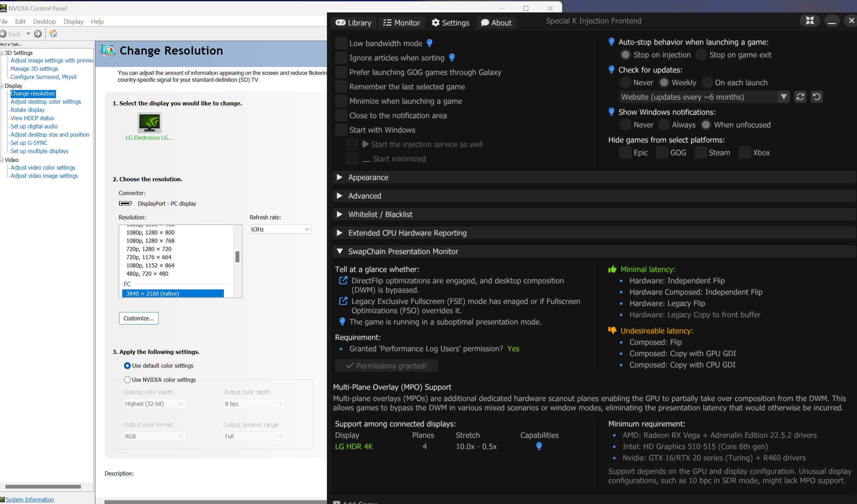Click the Undesireable latency thumbs-down icon
Image resolution: width=857 pixels, height=504 pixels.
613,331
